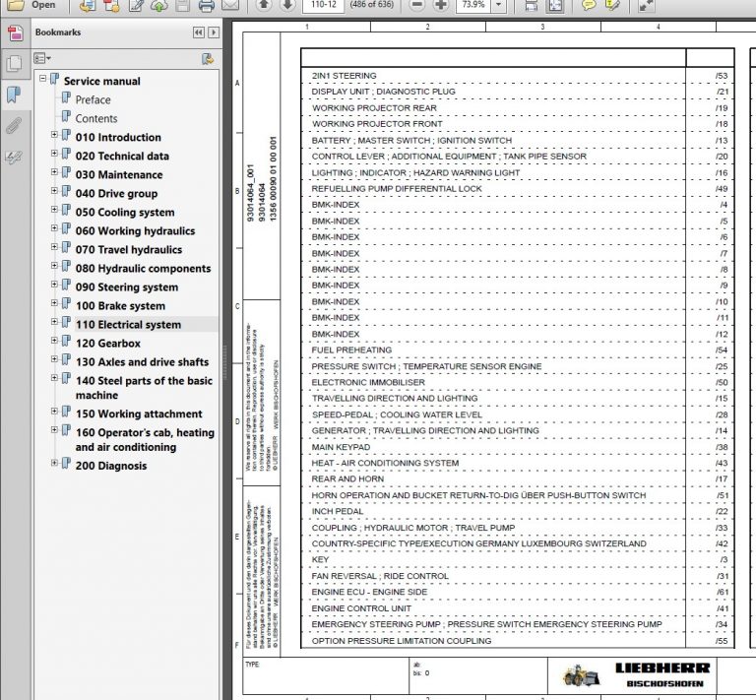Click the Bookmarks panel right arrow button

coord(214,32)
